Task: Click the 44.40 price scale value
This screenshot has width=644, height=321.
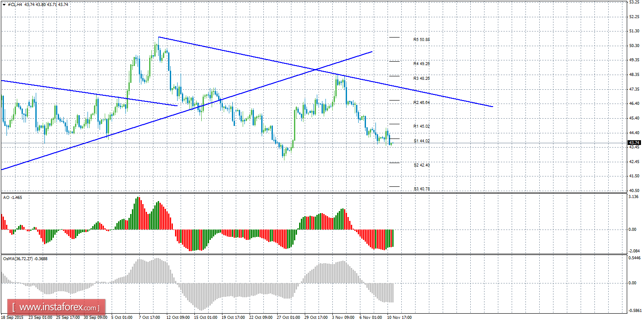Action: point(634,132)
